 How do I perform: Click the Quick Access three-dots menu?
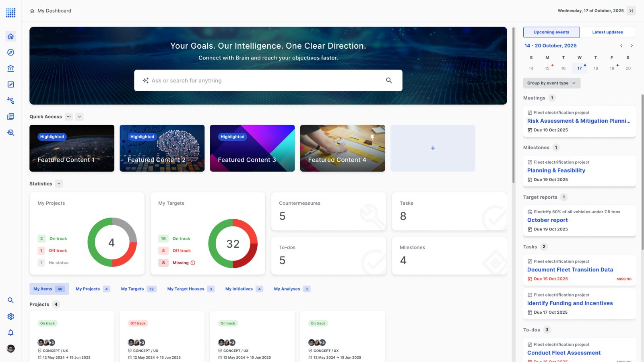coord(69,117)
